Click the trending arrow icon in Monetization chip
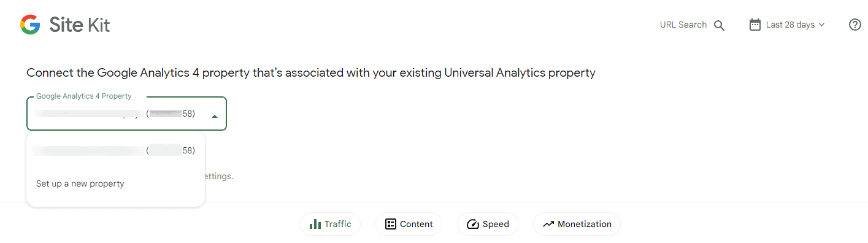The height and width of the screenshot is (243, 868). pos(548,224)
